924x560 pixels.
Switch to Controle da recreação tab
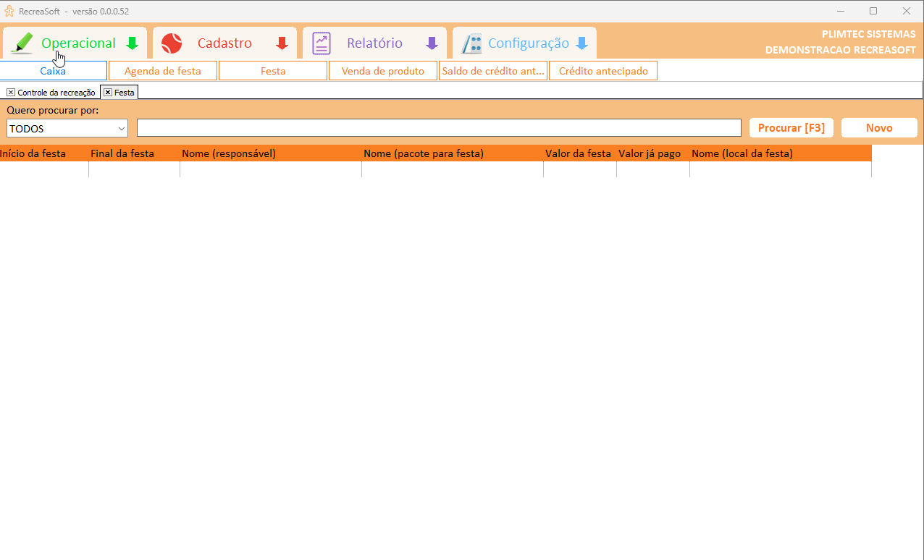(x=56, y=93)
